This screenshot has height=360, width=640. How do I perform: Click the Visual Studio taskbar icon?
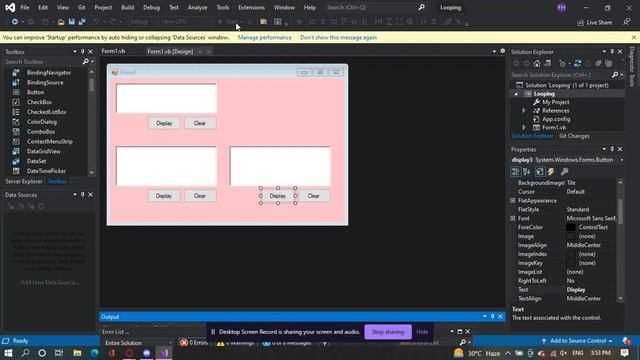point(164,353)
